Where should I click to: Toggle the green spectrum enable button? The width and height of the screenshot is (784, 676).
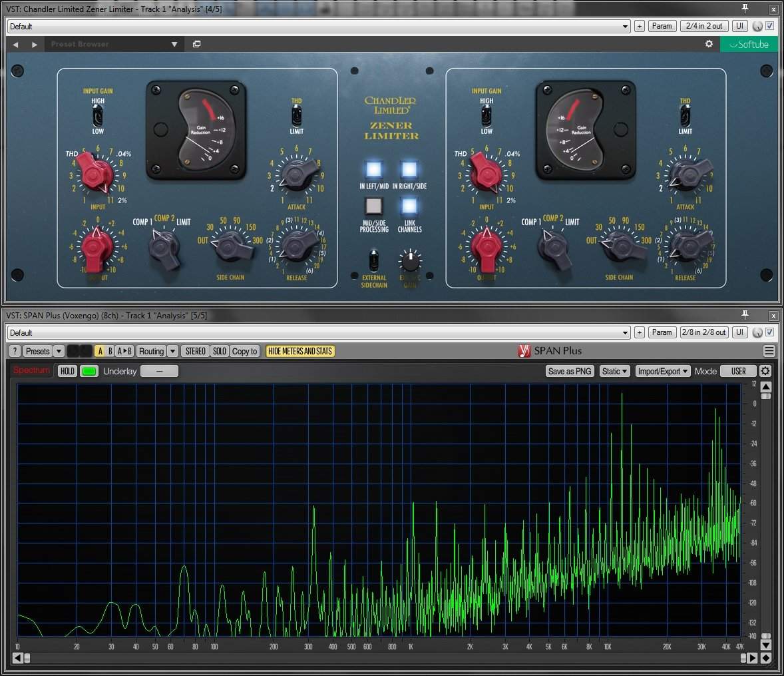[89, 371]
